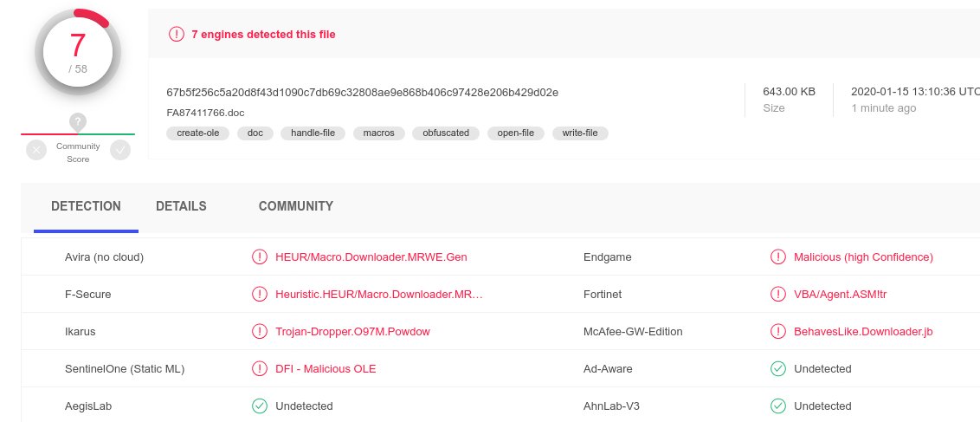980x422 pixels.
Task: Switch to the COMMUNITY tab
Action: pos(295,206)
